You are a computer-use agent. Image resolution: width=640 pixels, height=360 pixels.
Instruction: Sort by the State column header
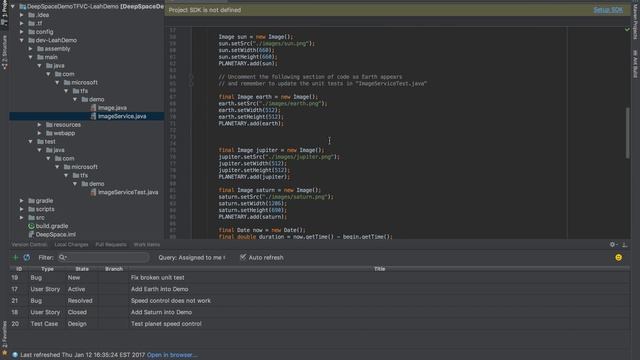click(82, 269)
